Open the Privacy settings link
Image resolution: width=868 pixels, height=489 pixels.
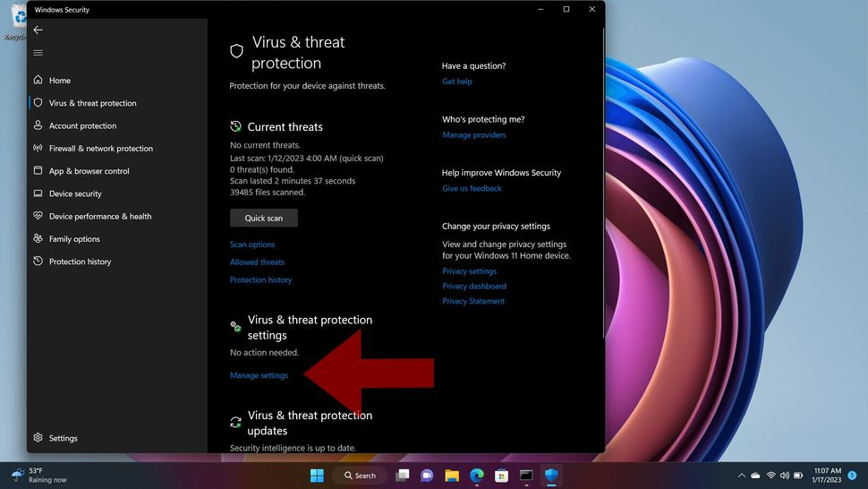click(469, 270)
